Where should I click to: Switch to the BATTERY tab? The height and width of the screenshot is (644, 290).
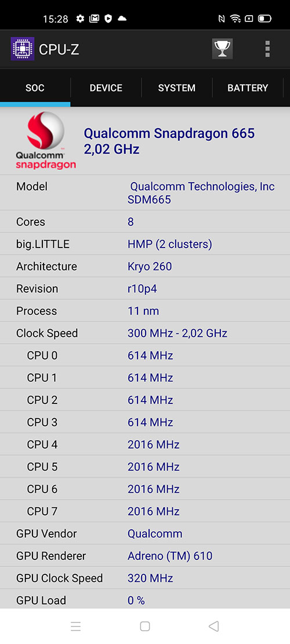(248, 88)
